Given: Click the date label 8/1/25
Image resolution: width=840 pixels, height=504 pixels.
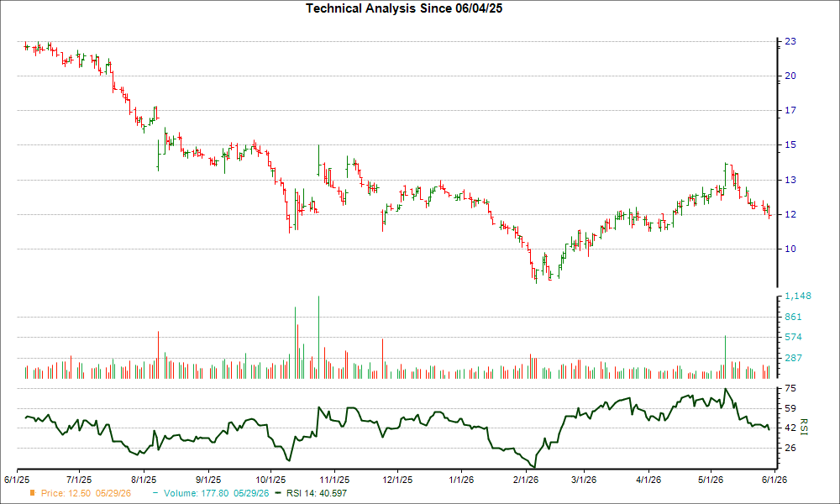Looking at the screenshot, I should [x=144, y=480].
